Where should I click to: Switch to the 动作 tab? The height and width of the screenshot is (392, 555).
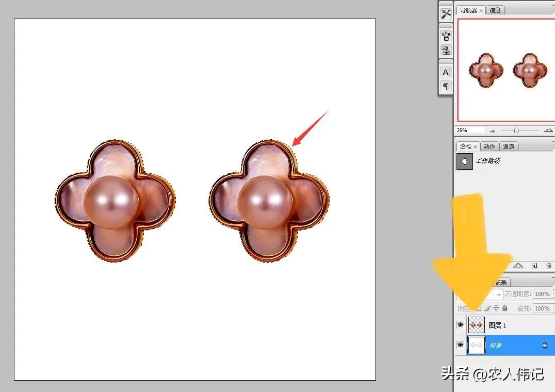(x=489, y=146)
